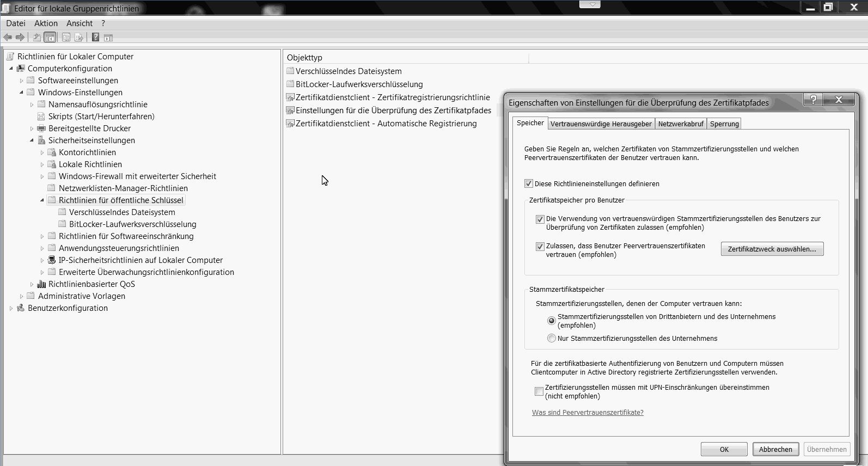
Task: Open the Aktion menu
Action: pyautogui.click(x=46, y=23)
